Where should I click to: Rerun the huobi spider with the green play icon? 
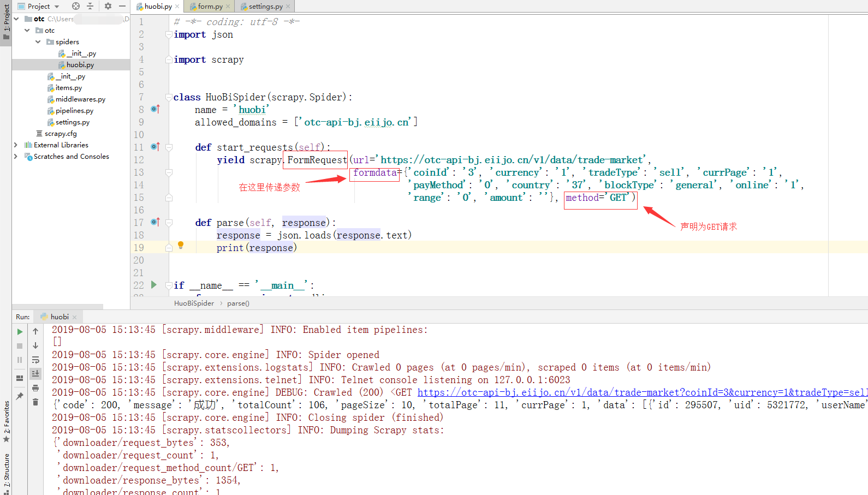[x=20, y=332]
